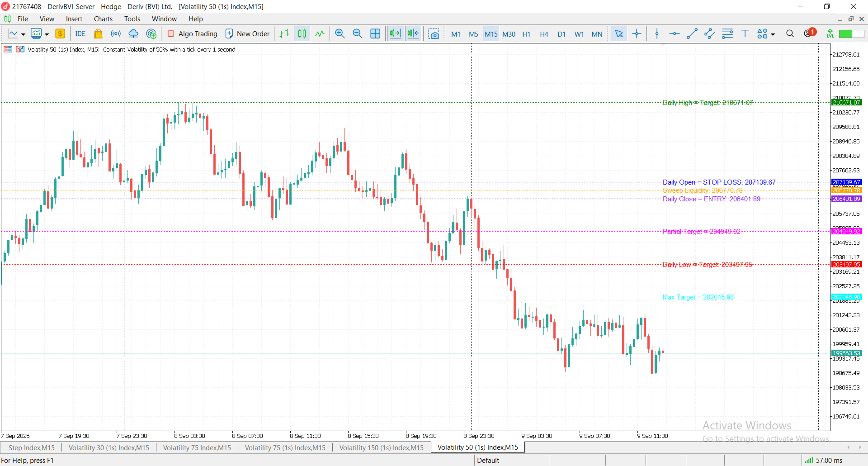Viewport: 868px width, 466px height.
Task: Switch to Volatility 30 (1s) Index,M15 tab
Action: pyautogui.click(x=108, y=448)
